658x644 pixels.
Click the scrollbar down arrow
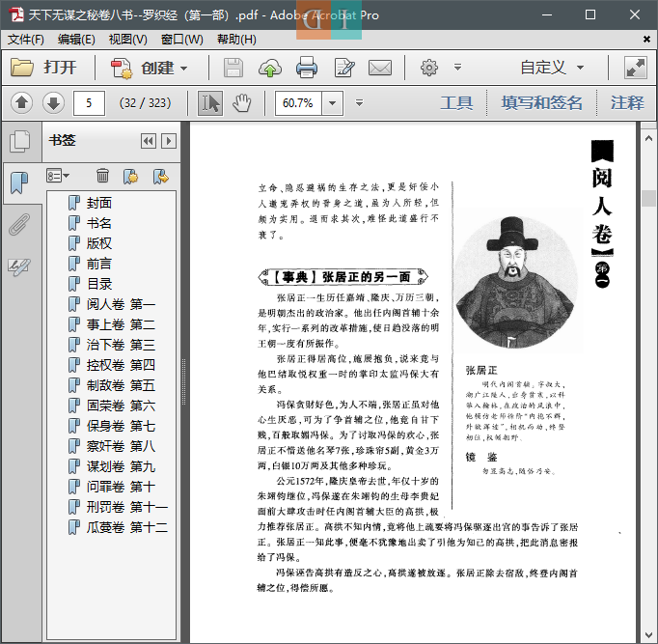pos(648,635)
